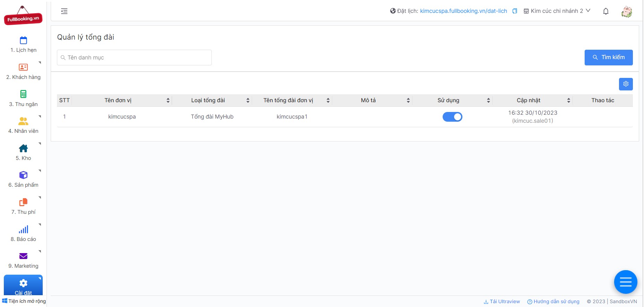
Task: Open the Lịch hẹn calendar icon
Action: 23,40
